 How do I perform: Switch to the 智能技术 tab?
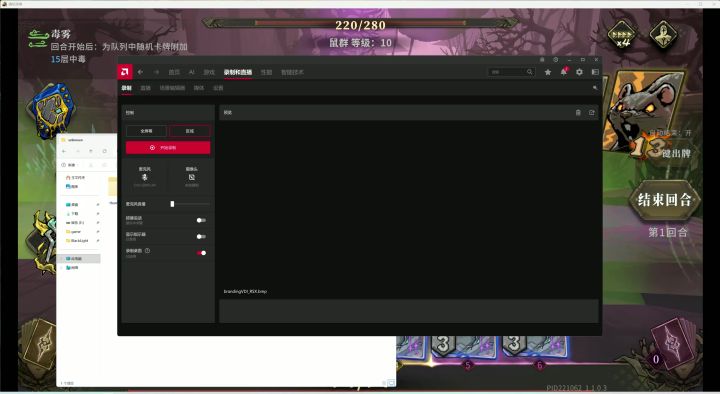click(x=292, y=72)
